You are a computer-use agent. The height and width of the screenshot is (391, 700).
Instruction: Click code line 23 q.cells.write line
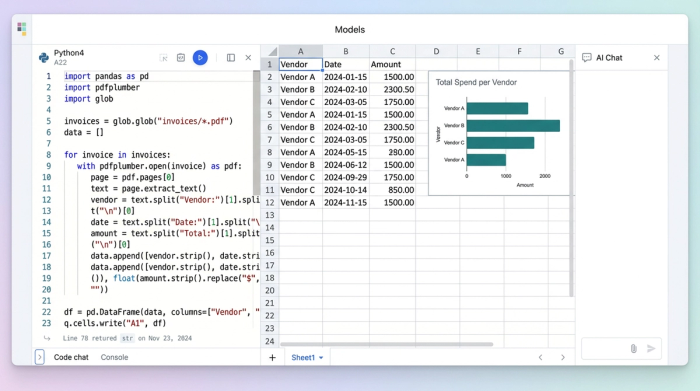click(115, 323)
